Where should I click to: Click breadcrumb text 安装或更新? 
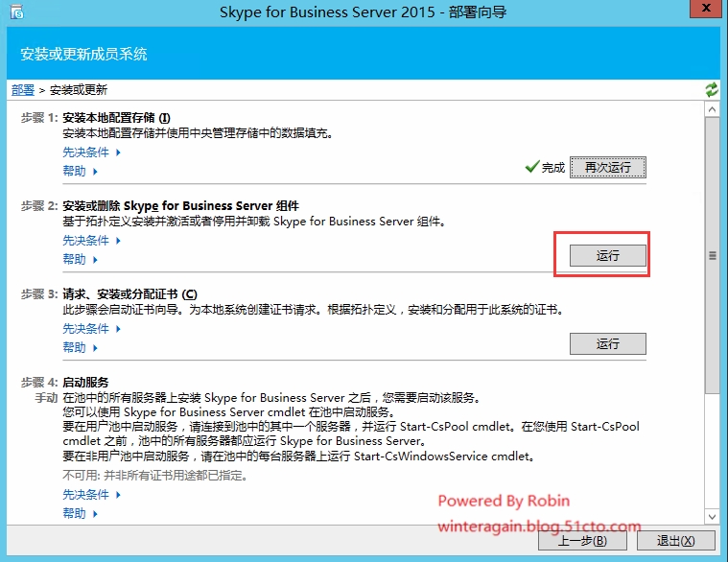coord(79,89)
